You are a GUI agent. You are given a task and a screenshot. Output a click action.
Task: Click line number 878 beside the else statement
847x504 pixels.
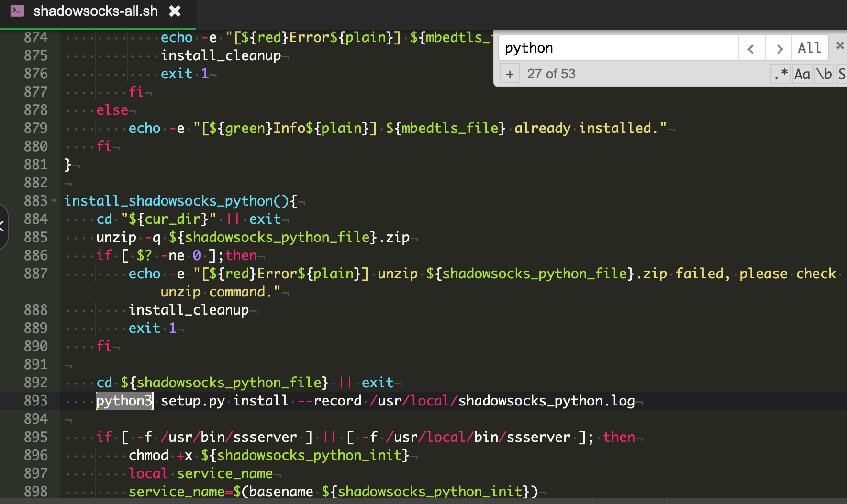[36, 110]
